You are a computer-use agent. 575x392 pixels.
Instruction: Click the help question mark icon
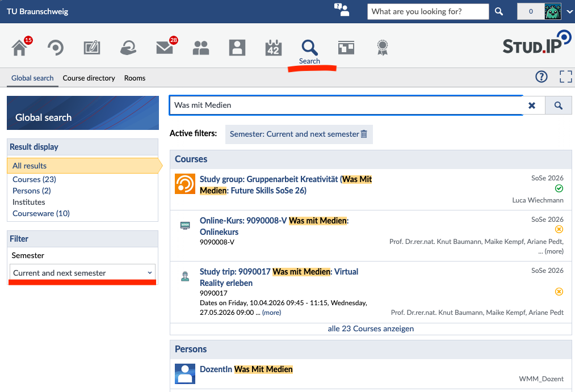click(542, 77)
